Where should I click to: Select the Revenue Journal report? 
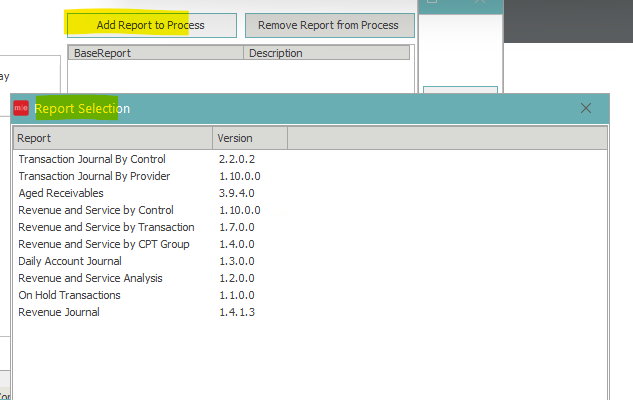(x=59, y=312)
